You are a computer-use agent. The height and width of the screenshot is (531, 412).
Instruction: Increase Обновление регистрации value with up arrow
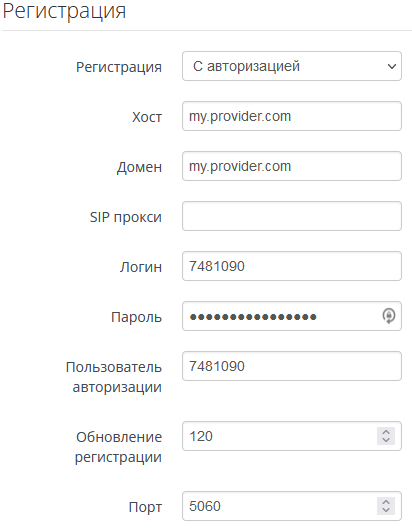click(386, 432)
